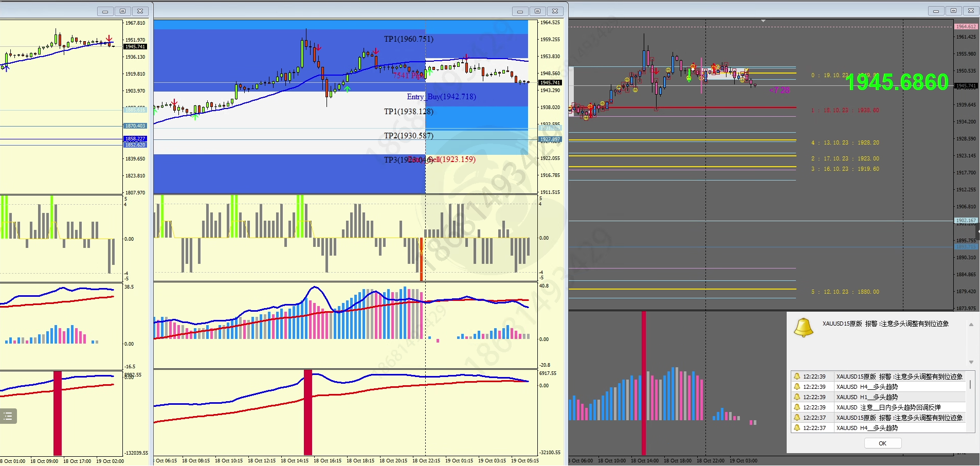Click the 1902.167 price tag on right chart

click(x=966, y=220)
